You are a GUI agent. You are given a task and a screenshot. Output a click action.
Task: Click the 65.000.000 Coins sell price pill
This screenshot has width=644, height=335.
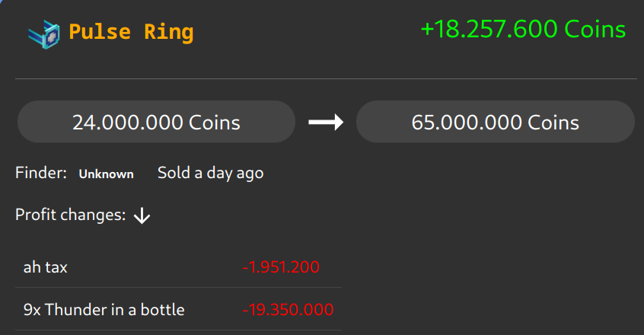495,122
